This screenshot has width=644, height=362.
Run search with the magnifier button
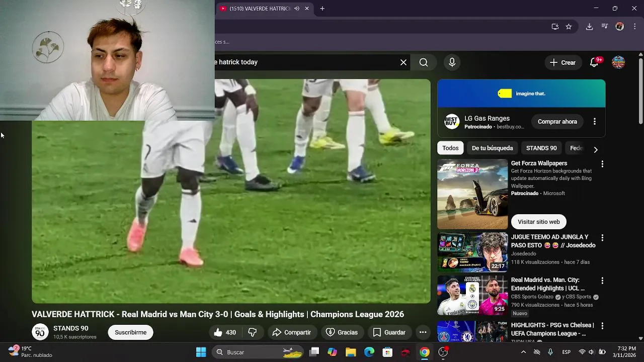424,62
